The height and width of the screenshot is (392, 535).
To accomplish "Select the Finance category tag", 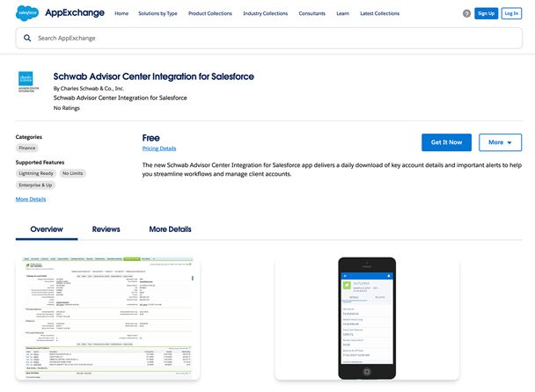I will tap(27, 148).
